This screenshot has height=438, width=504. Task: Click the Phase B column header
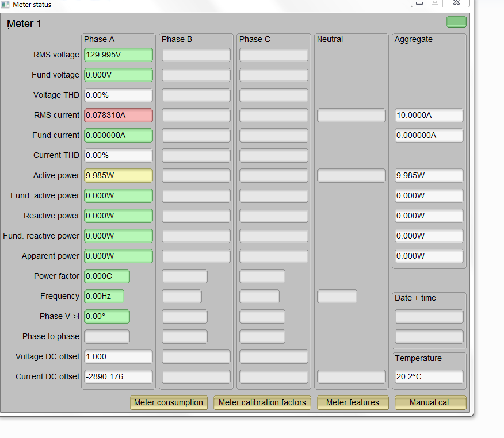[177, 39]
